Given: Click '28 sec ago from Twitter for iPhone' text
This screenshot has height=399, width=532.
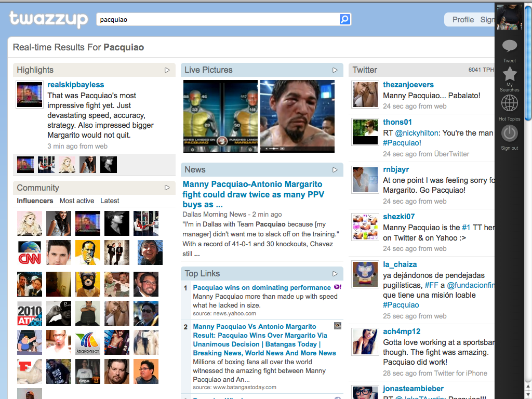Looking at the screenshot, I should 435,373.
